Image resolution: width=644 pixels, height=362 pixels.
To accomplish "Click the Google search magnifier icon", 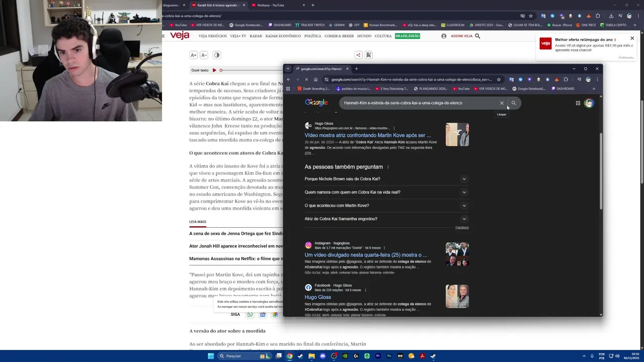I will [514, 103].
